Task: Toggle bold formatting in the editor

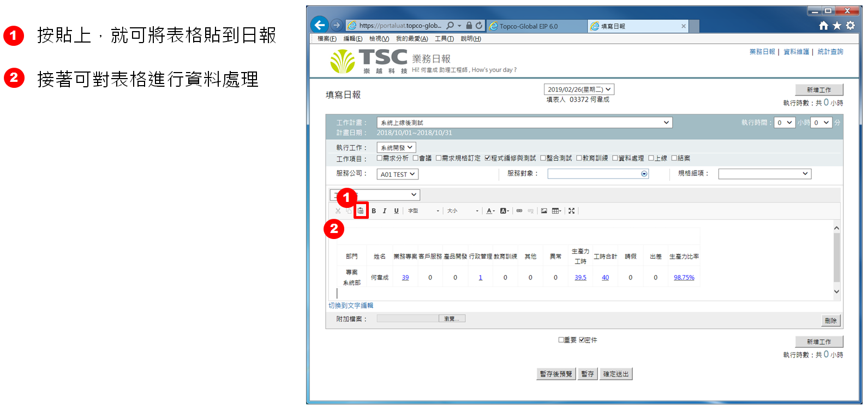Action: pos(374,211)
